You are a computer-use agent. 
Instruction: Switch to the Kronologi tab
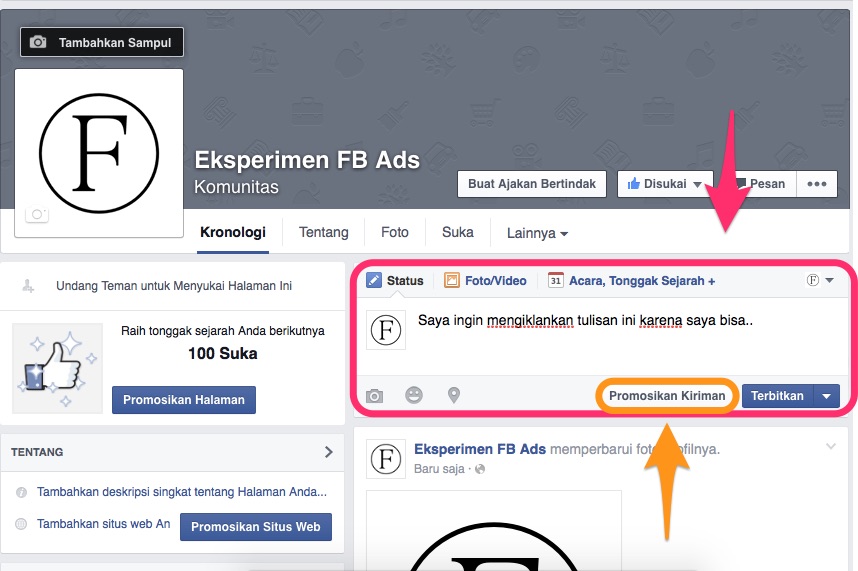click(x=233, y=232)
